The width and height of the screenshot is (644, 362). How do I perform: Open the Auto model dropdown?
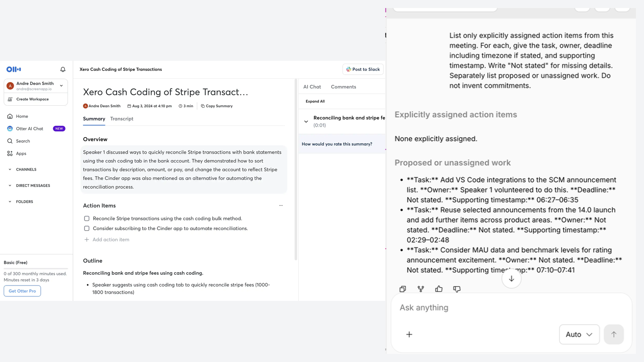coord(579,334)
